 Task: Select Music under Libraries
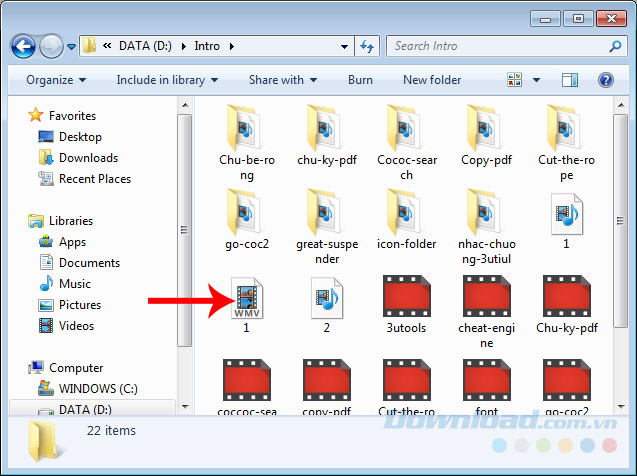coord(74,284)
